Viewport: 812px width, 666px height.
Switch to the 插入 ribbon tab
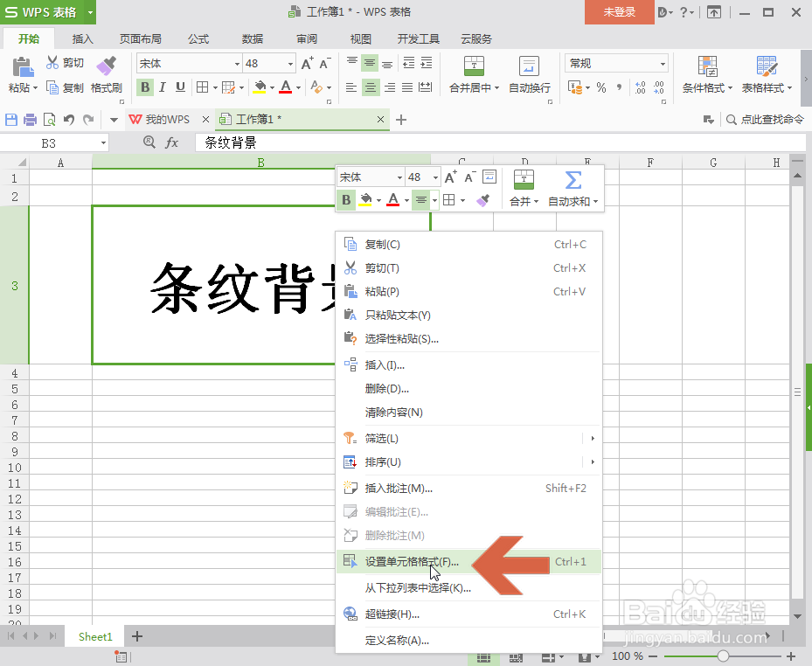(x=81, y=38)
